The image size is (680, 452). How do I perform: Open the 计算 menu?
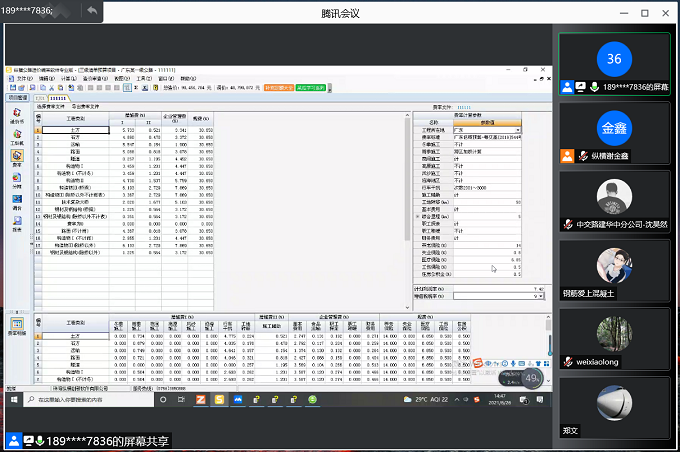[68, 79]
